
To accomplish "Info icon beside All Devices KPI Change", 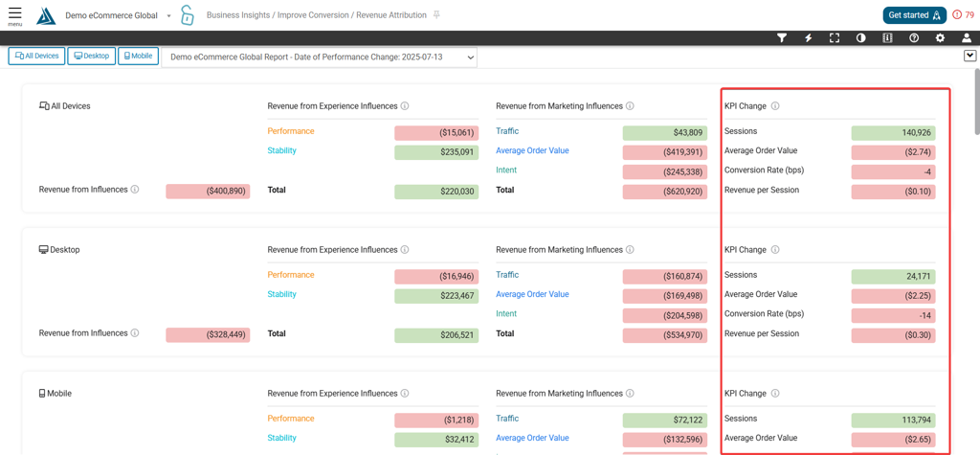I will point(775,106).
